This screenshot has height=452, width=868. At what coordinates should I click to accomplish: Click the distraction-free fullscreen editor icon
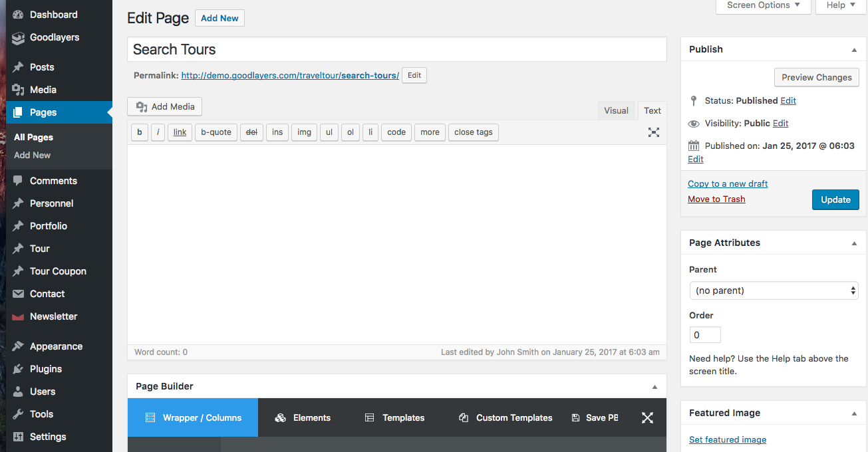[653, 132]
